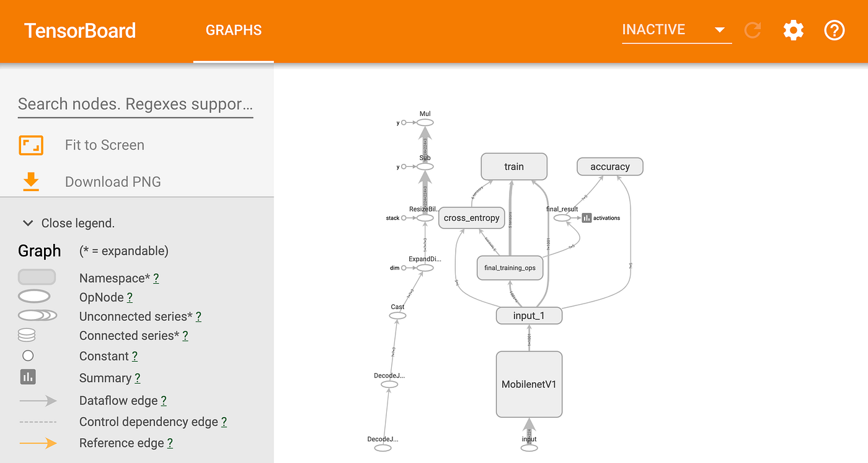
Task: Click the Constant legend circle icon
Action: tap(27, 356)
